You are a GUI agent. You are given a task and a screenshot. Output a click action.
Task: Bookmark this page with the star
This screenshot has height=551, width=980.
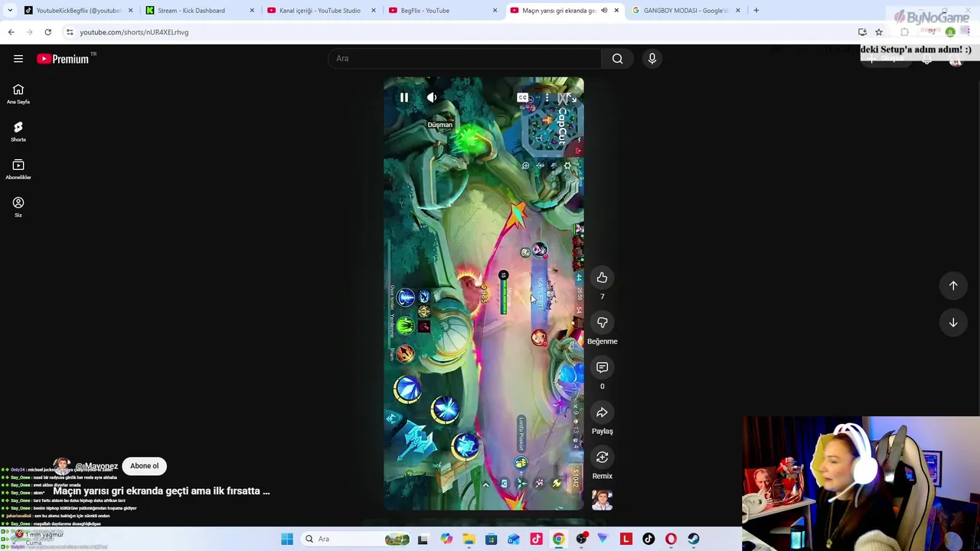879,32
